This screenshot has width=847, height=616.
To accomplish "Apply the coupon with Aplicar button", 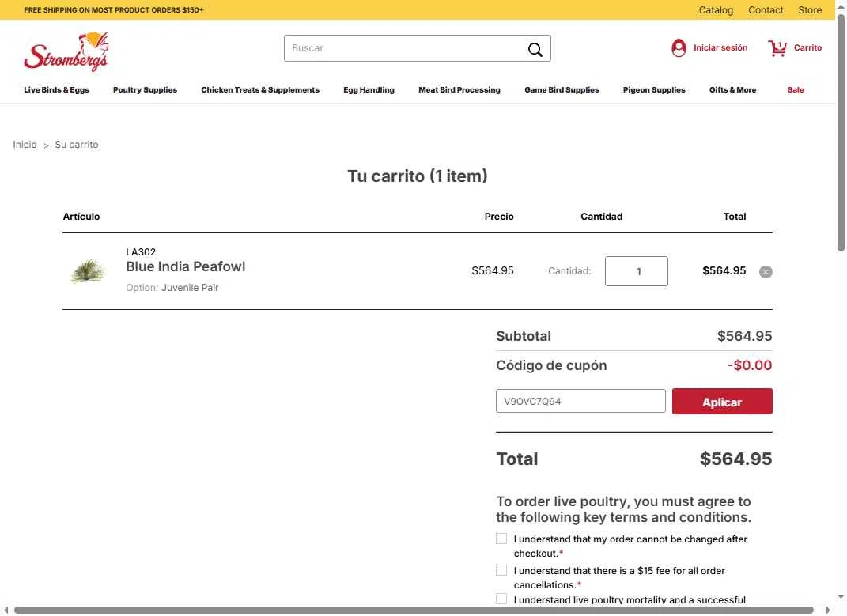I will [x=722, y=402].
